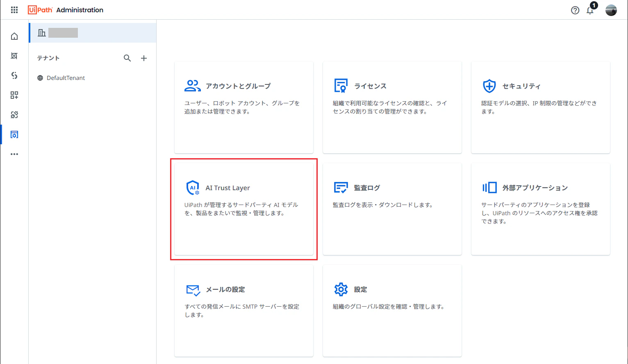Open the second sidebar icon below Home
628x364 pixels.
[x=14, y=56]
